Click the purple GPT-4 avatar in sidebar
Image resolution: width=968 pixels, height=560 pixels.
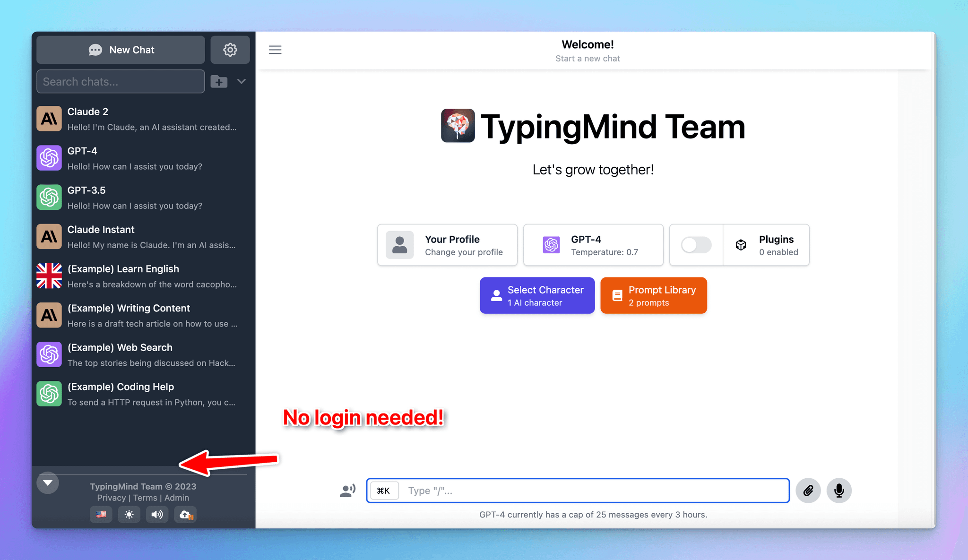49,158
